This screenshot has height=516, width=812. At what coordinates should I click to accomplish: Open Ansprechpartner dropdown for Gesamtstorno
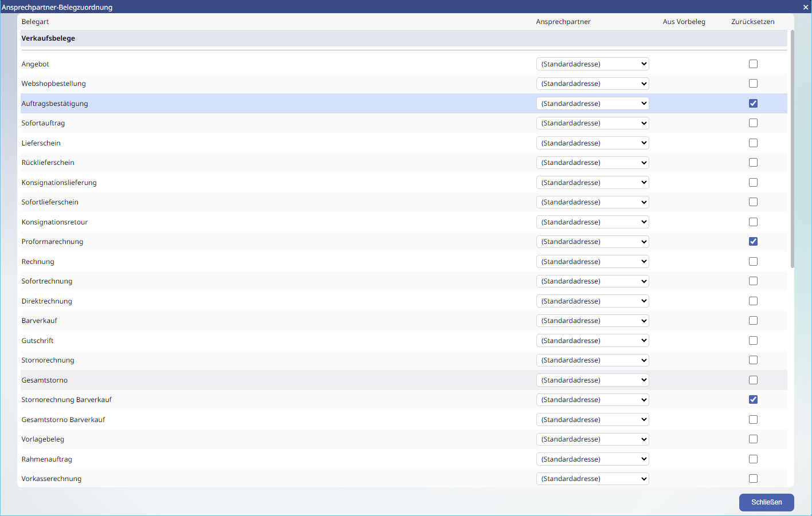(x=593, y=380)
